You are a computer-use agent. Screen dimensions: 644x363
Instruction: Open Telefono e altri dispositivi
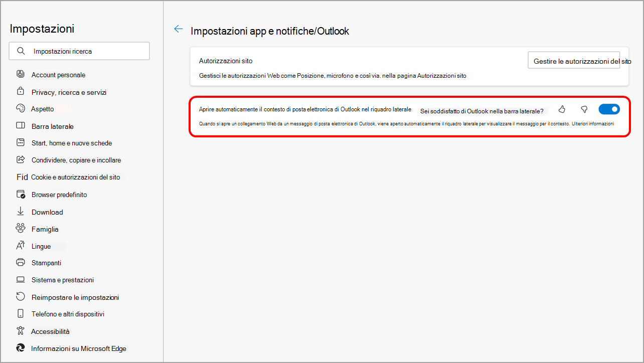click(68, 314)
